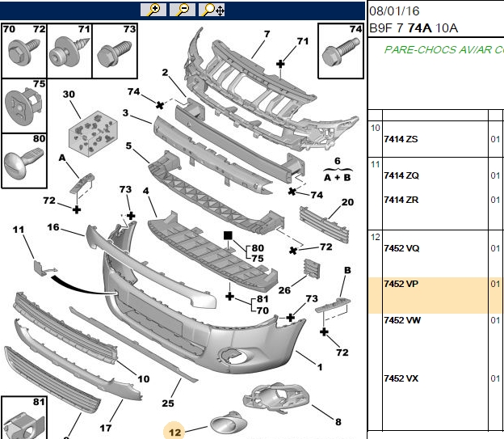Viewport: 504px width, 439px height.
Task: Click the row index 11 in parts table
Action: pos(375,164)
